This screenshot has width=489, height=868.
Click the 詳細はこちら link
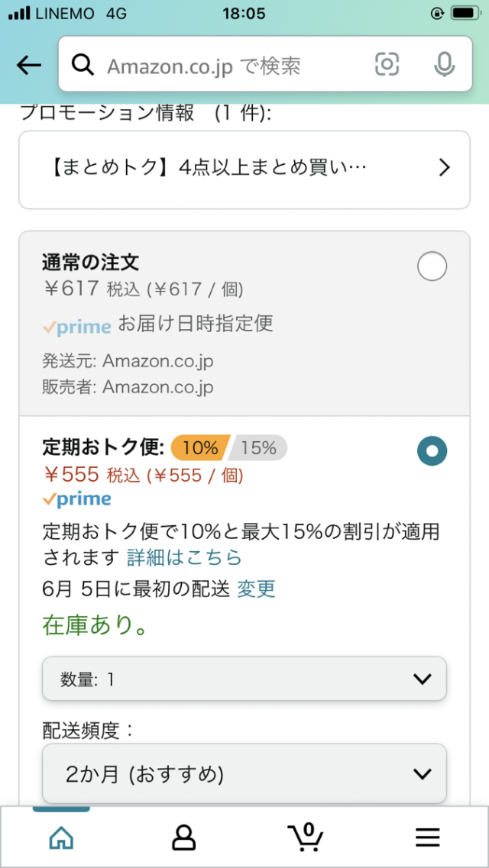184,557
